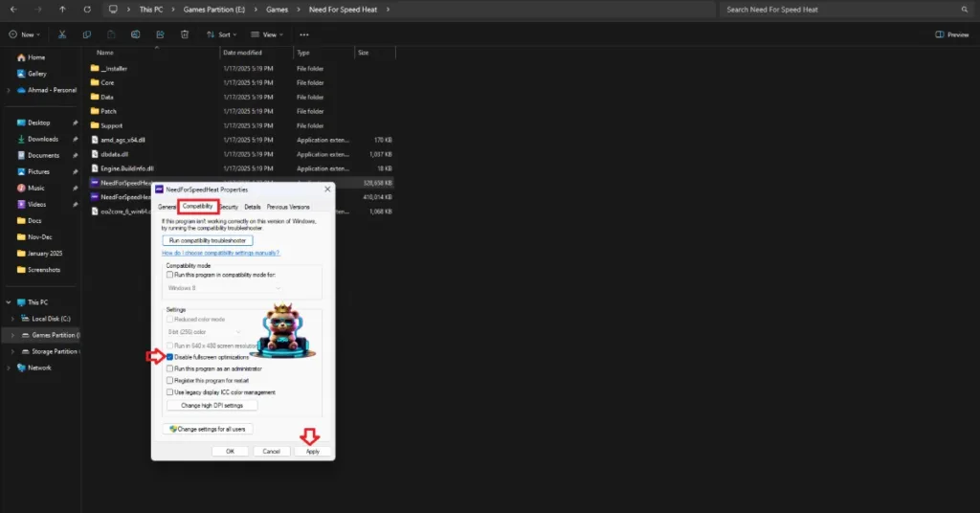This screenshot has height=513, width=980.
Task: Click the Share icon in toolbar
Action: pos(160,34)
